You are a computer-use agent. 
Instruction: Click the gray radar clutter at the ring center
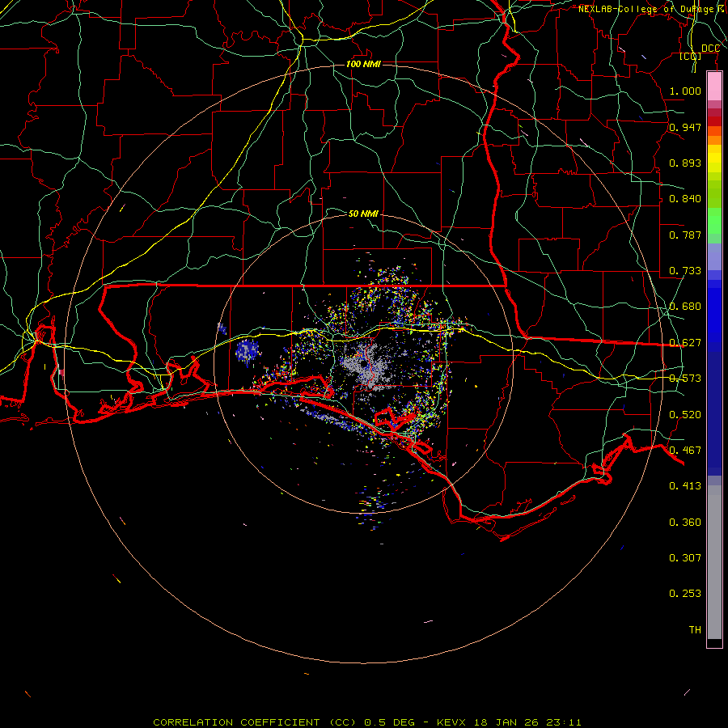pos(366,365)
